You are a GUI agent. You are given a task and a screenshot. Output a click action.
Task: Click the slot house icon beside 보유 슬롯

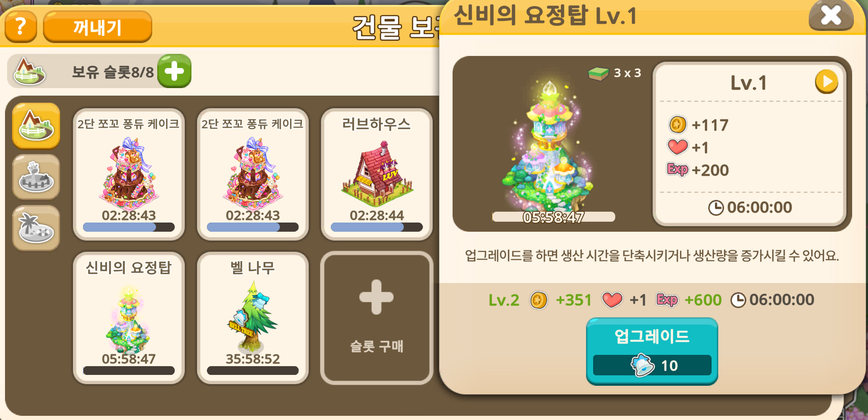click(29, 71)
